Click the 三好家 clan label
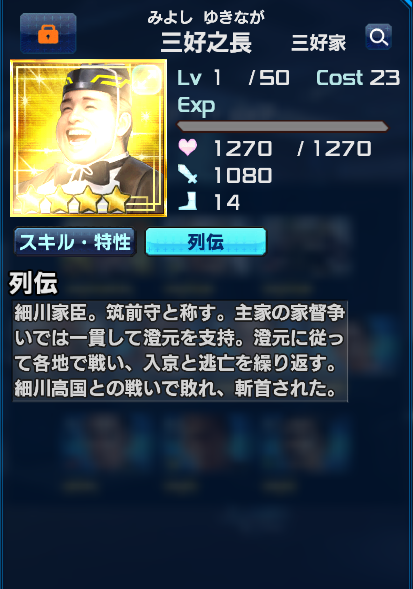Viewport: 413px width, 589px height. tap(318, 42)
